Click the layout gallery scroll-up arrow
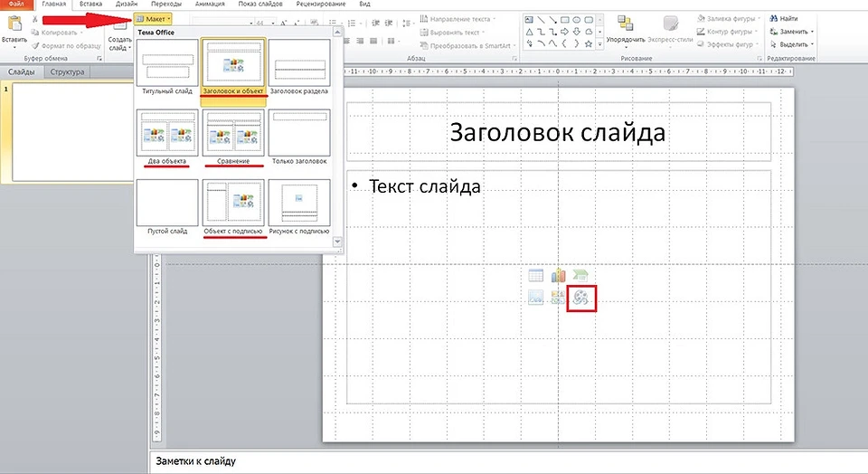This screenshot has height=474, width=868. 337,33
